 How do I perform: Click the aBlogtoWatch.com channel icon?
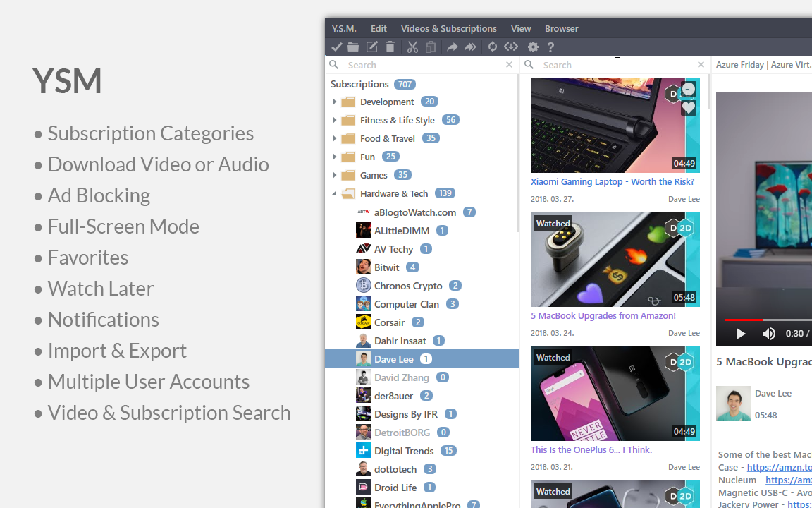[x=364, y=212]
